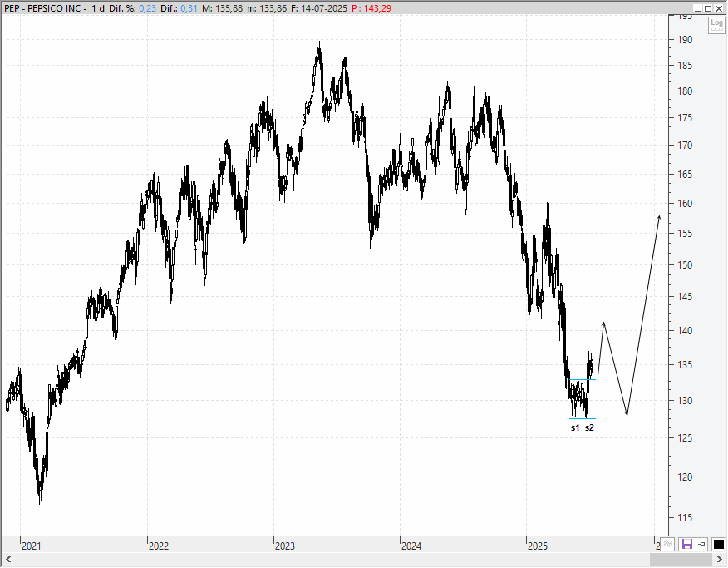728x568 pixels.
Task: Click the horizontal scrollbar thumb
Action: pyautogui.click(x=682, y=559)
